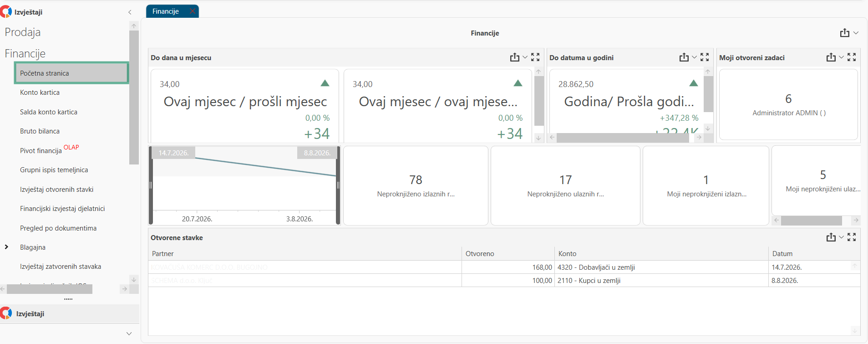Maximize the Do datuma u godini panel

pos(705,57)
